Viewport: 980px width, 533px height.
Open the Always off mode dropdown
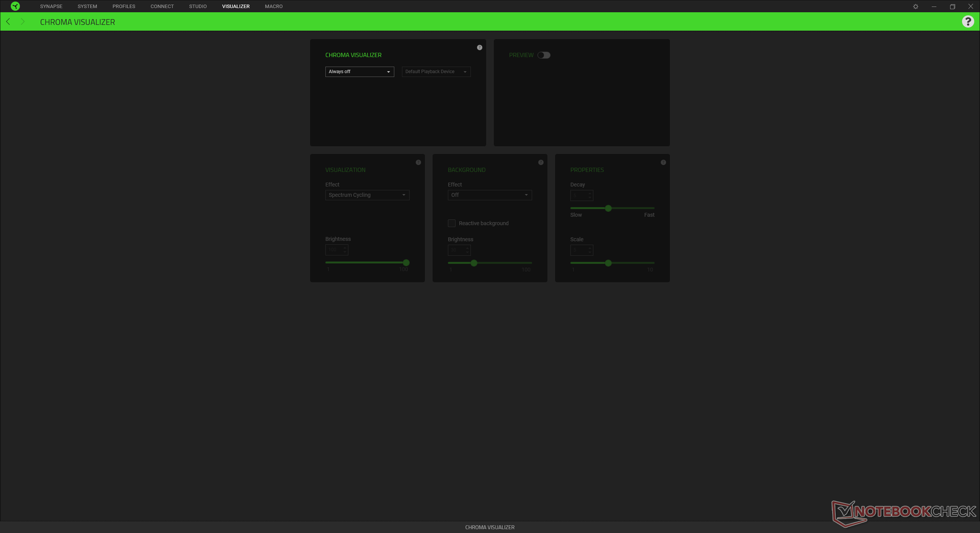point(359,71)
